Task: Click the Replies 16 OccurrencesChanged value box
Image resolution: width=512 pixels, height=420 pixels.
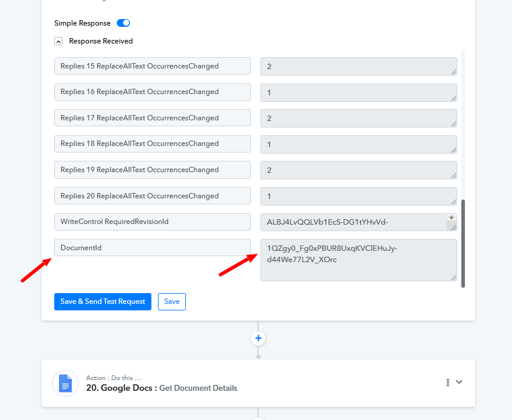Action: coord(358,92)
